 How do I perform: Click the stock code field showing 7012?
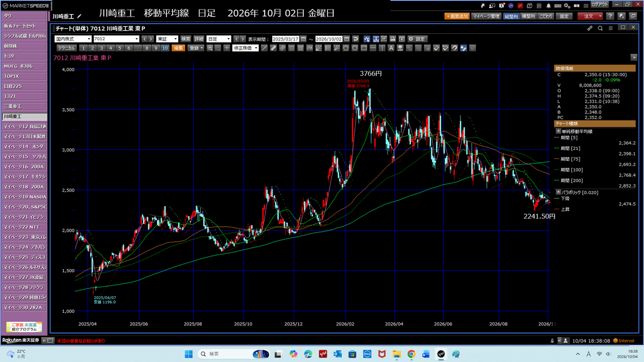116,39
